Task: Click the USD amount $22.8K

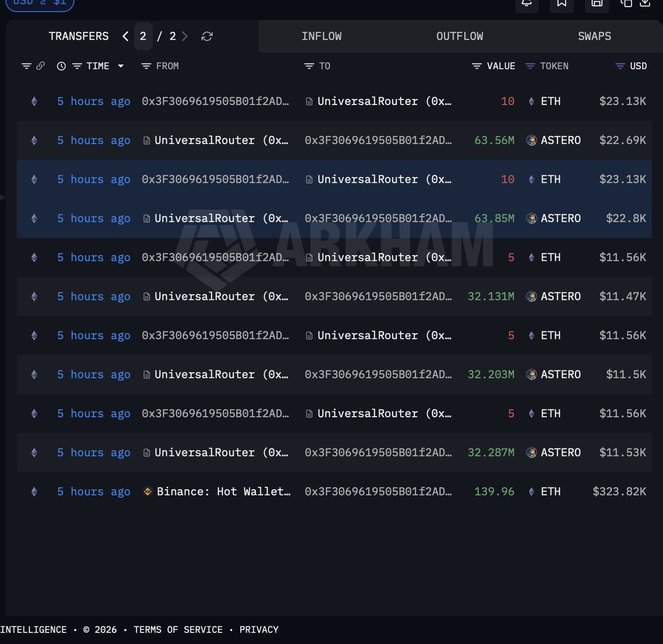Action: [x=626, y=218]
